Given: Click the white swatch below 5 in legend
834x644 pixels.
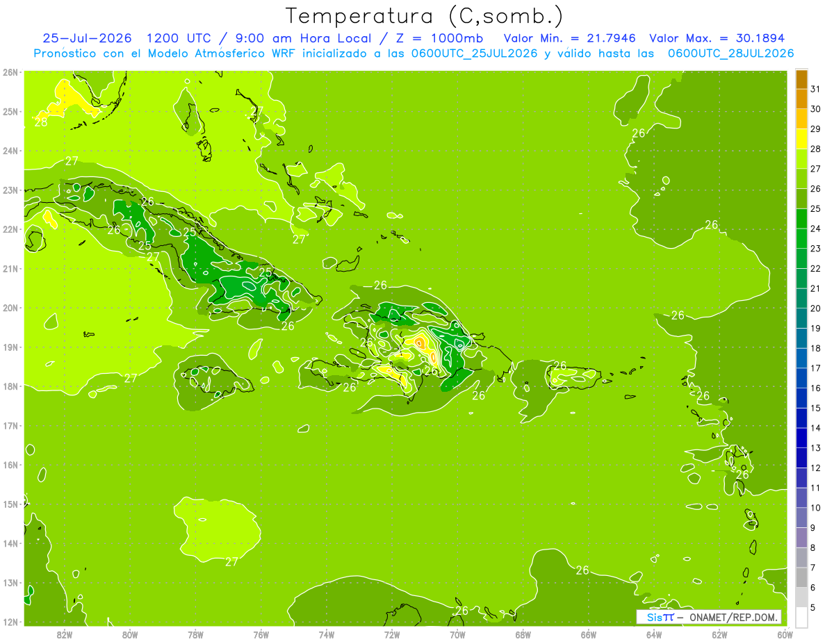Looking at the screenshot, I should tap(801, 617).
